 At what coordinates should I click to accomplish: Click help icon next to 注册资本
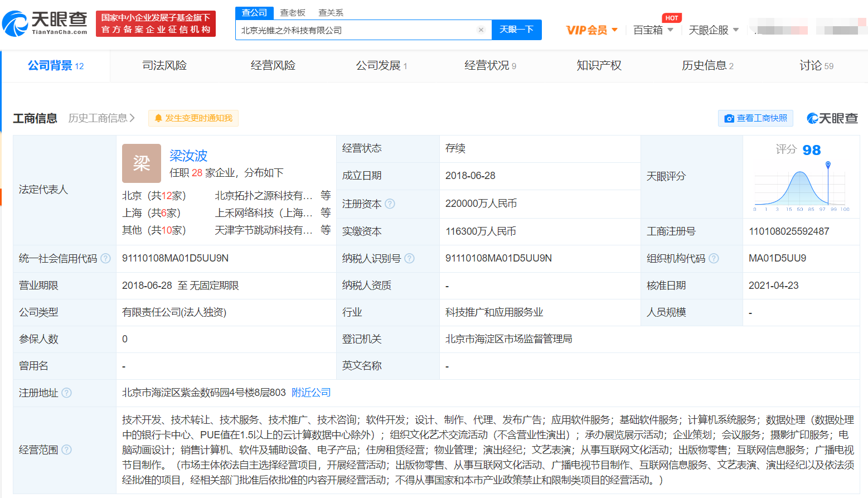[x=390, y=204]
